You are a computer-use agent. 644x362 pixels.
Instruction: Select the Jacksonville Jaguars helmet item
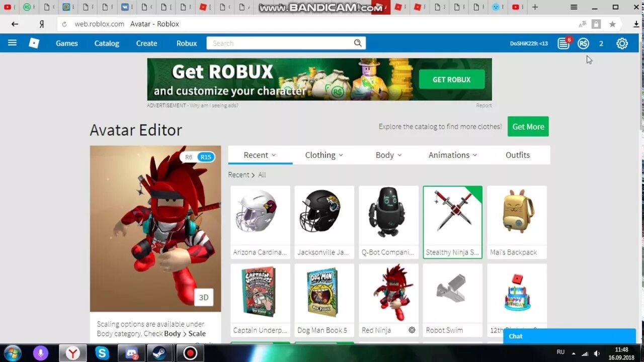coord(324,222)
